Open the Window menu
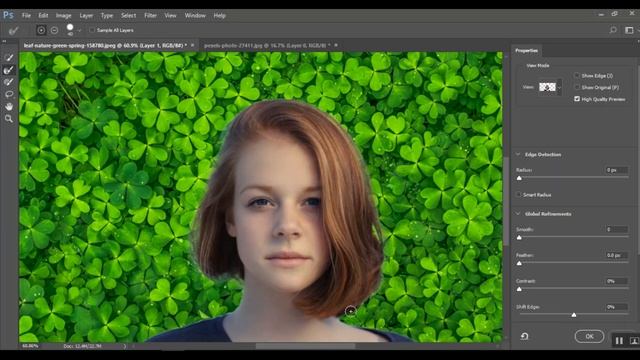 195,16
